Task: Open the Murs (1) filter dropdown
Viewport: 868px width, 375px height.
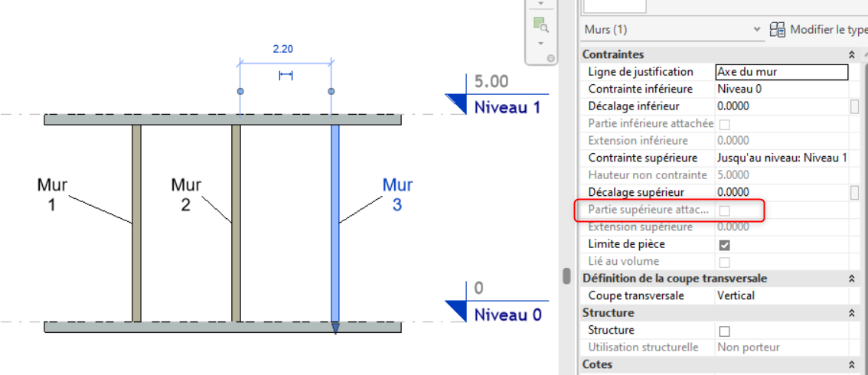Action: pos(757,30)
